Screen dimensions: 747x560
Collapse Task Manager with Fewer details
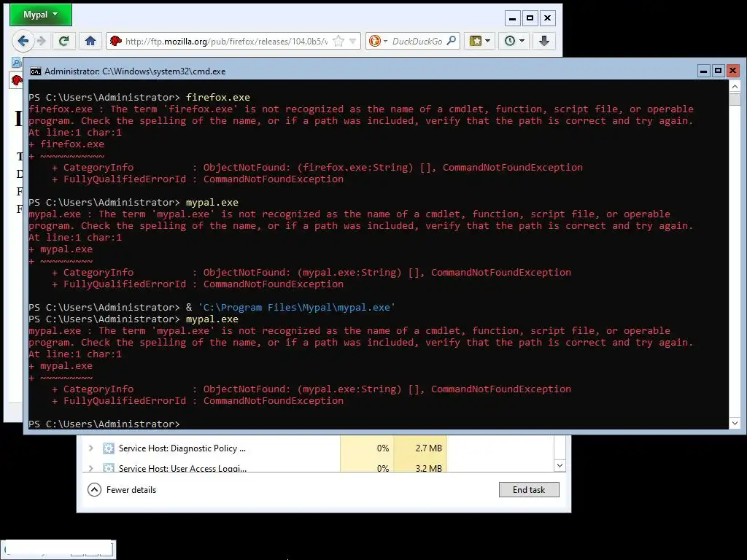(x=122, y=489)
